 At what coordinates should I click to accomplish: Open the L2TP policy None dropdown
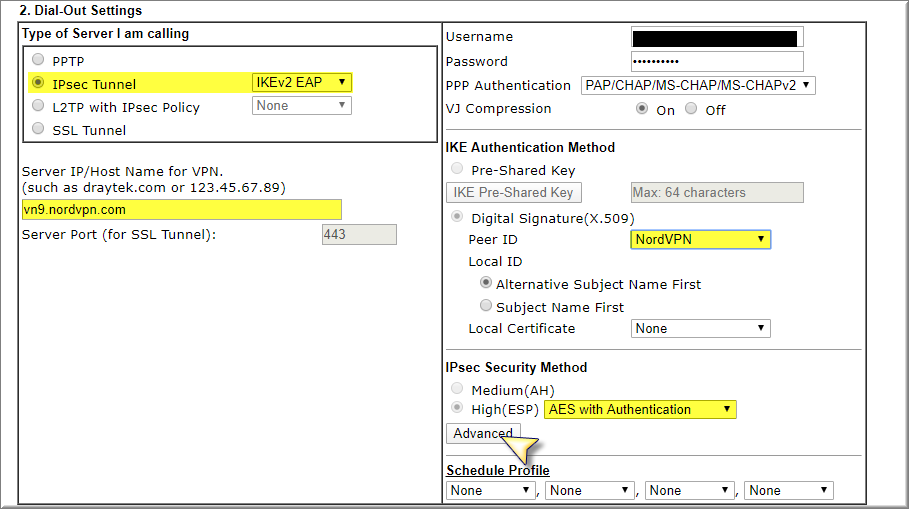click(x=301, y=106)
